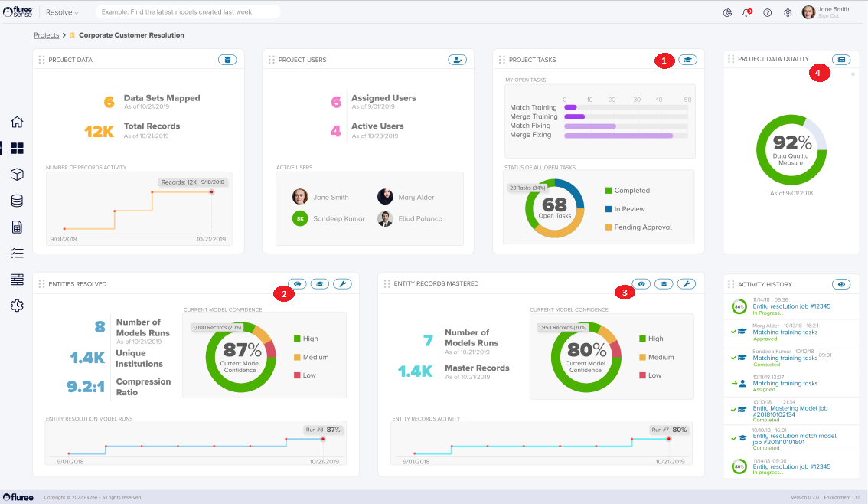Toggle eye icon on Activity History panel
This screenshot has height=504, width=868.
pyautogui.click(x=841, y=284)
